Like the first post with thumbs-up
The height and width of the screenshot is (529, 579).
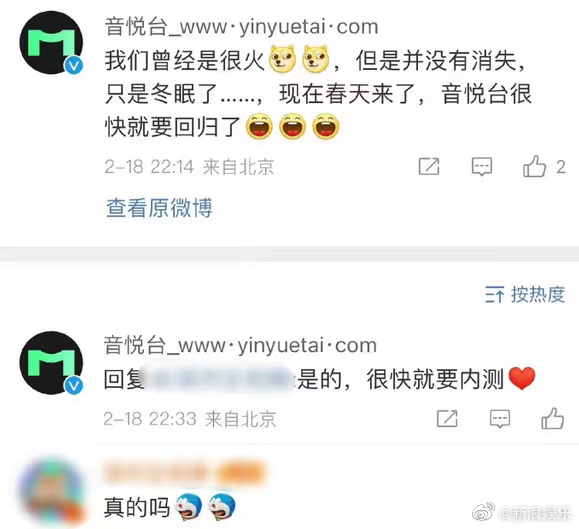[534, 166]
